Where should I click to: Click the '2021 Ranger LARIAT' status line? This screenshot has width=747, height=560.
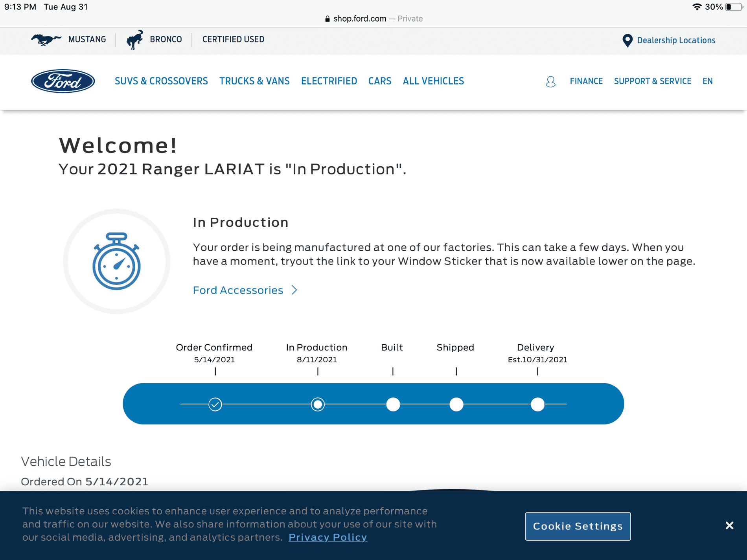(x=232, y=169)
